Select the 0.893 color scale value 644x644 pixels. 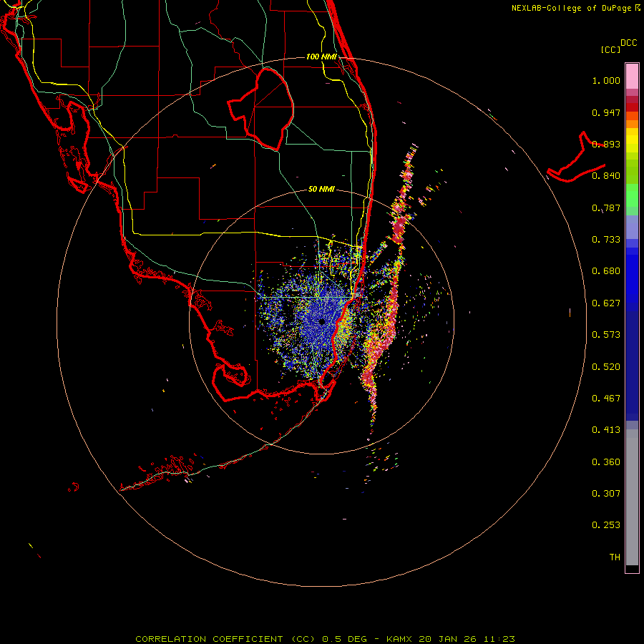coord(606,144)
